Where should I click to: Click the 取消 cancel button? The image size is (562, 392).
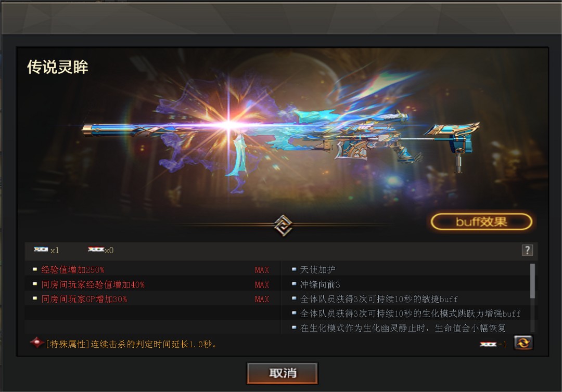click(x=282, y=373)
